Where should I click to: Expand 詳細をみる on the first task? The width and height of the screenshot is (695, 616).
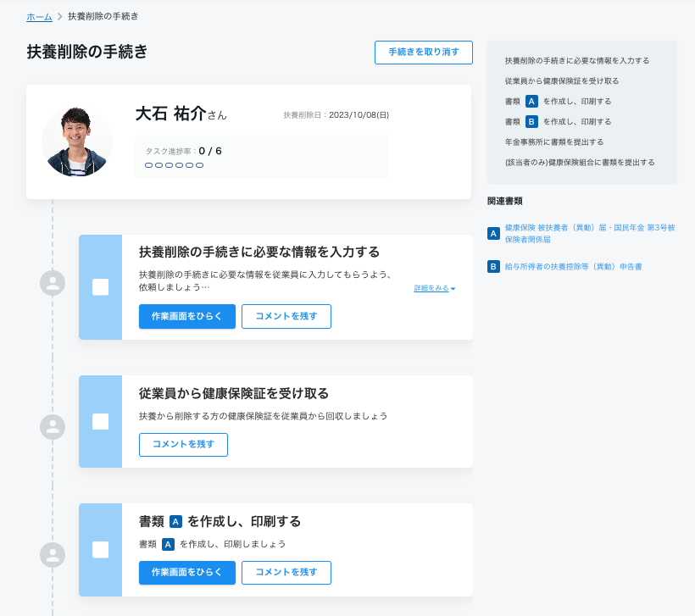click(434, 288)
